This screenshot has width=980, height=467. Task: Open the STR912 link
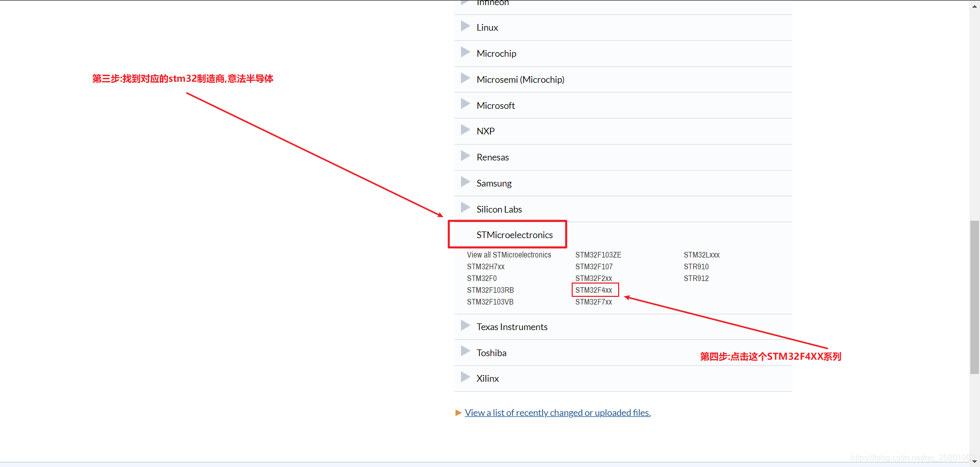coord(696,278)
